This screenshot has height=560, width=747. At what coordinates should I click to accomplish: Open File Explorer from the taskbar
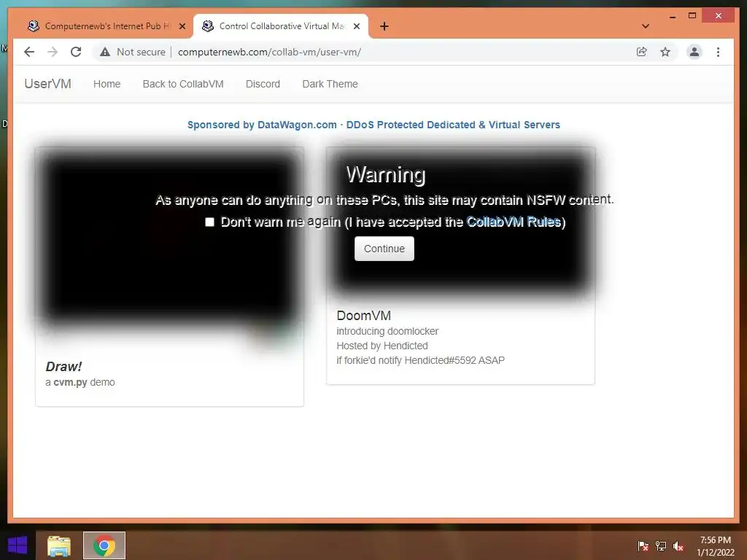pyautogui.click(x=59, y=545)
